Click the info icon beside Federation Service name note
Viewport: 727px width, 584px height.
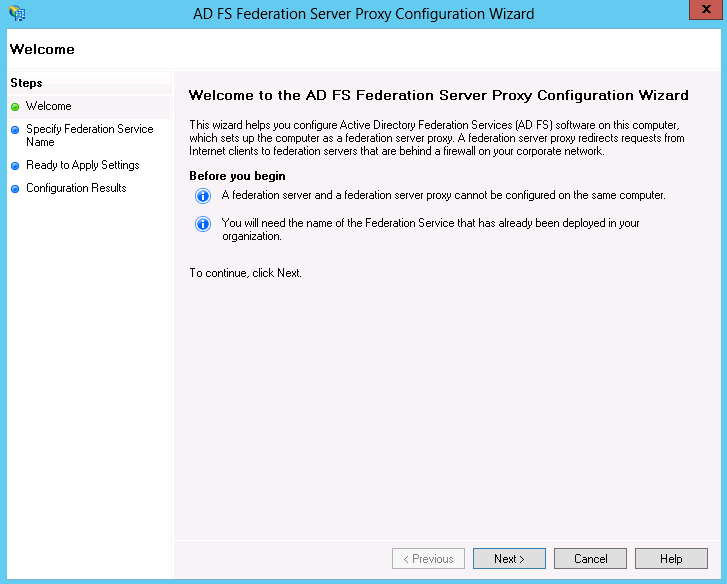point(203,224)
